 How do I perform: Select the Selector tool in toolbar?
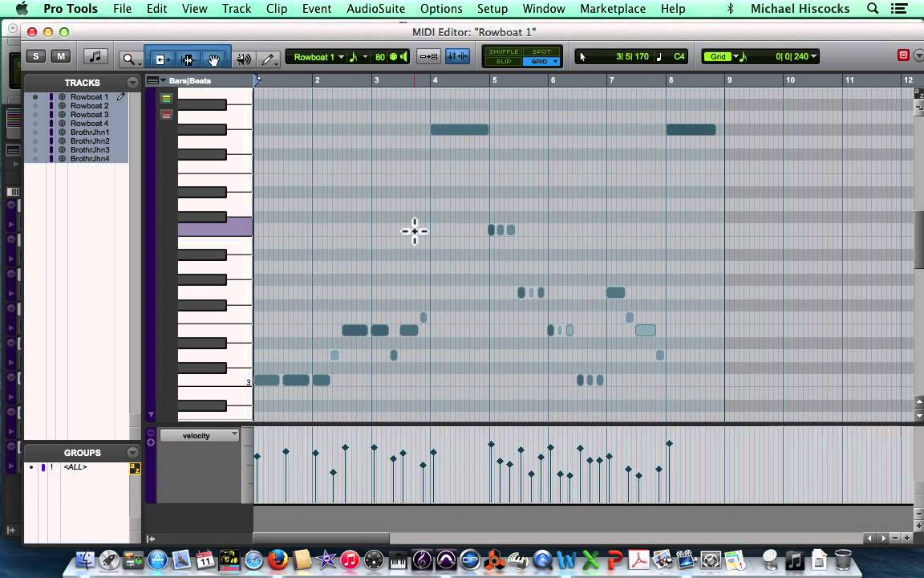point(188,59)
